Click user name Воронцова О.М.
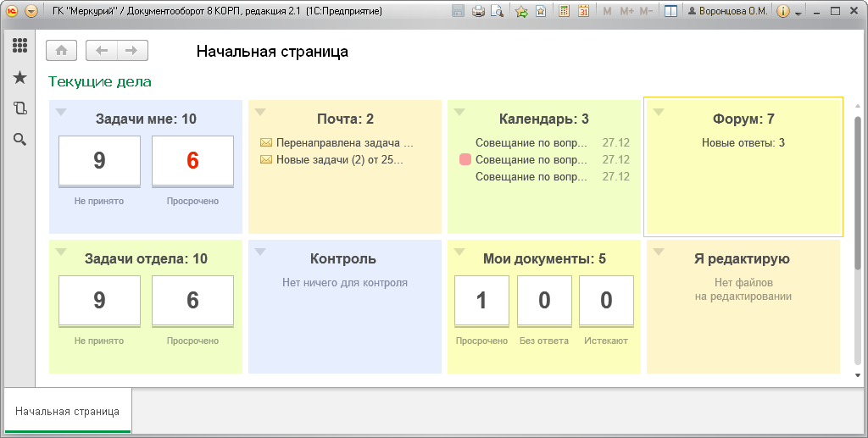868x438 pixels. pos(728,11)
